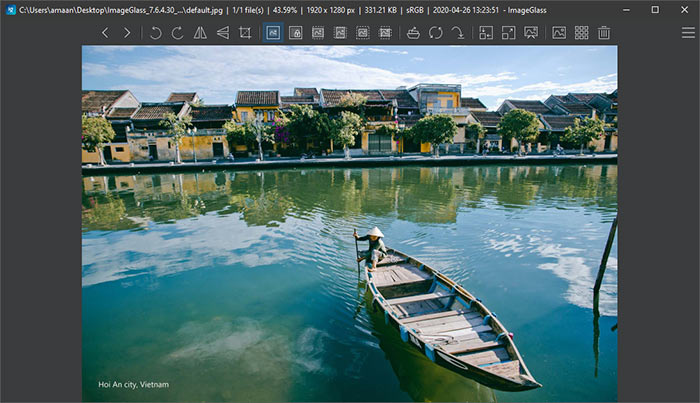Toggle the checkerboard background

581,33
